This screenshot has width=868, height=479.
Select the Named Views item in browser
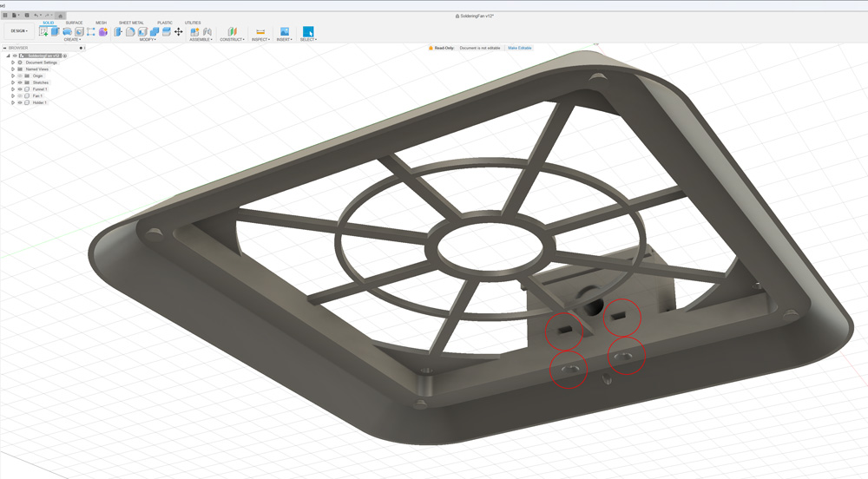click(x=37, y=69)
